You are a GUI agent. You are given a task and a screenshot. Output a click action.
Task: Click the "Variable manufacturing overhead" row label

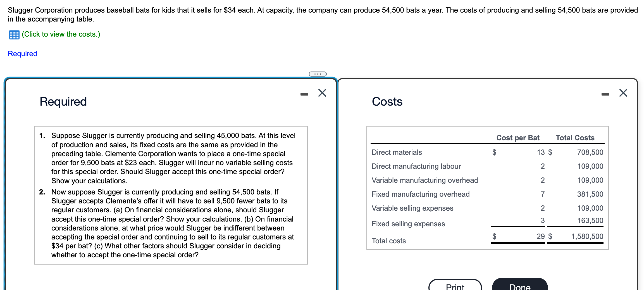point(425,180)
